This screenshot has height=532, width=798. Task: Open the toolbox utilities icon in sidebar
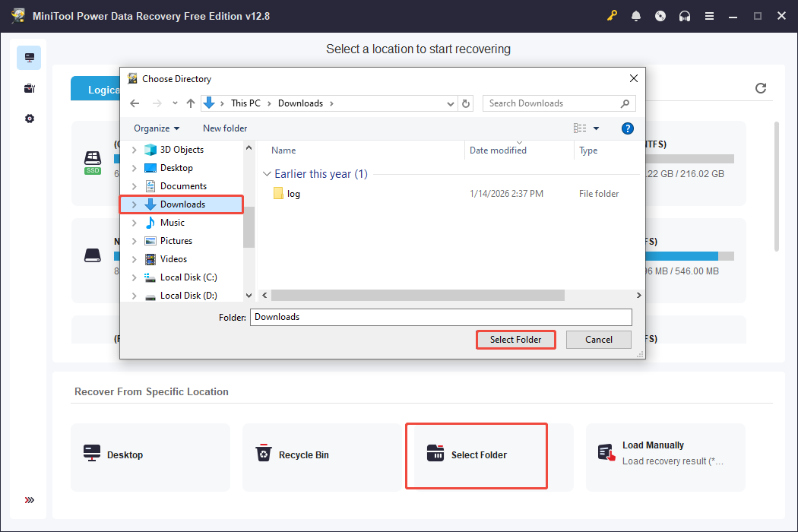pyautogui.click(x=29, y=88)
